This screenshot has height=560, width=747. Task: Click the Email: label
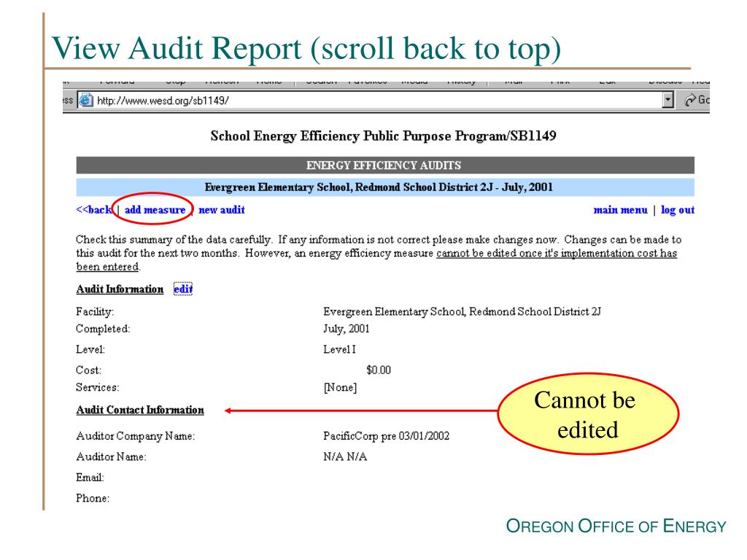(90, 478)
